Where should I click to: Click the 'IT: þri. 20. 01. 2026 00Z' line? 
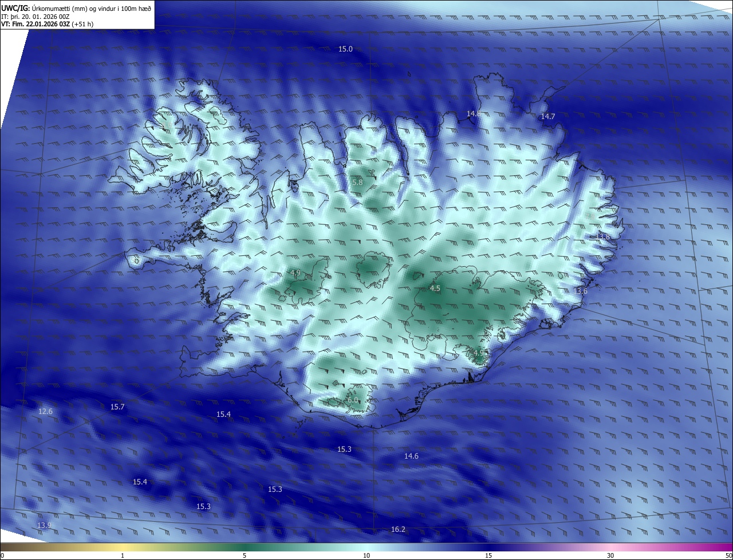point(35,16)
